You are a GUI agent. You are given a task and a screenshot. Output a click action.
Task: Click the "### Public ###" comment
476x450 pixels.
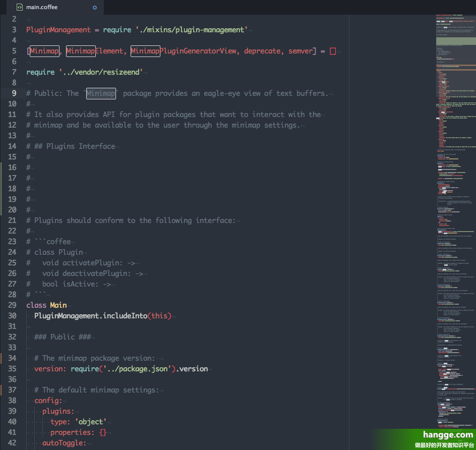[62, 337]
